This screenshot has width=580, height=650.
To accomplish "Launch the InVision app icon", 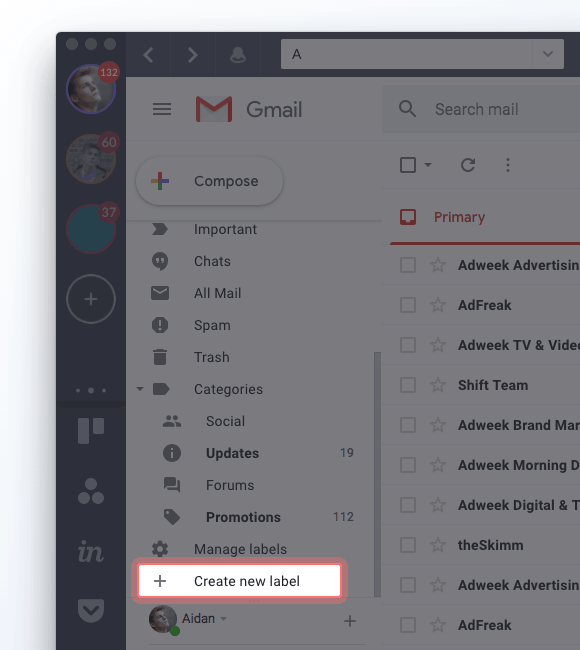I will pyautogui.click(x=91, y=552).
